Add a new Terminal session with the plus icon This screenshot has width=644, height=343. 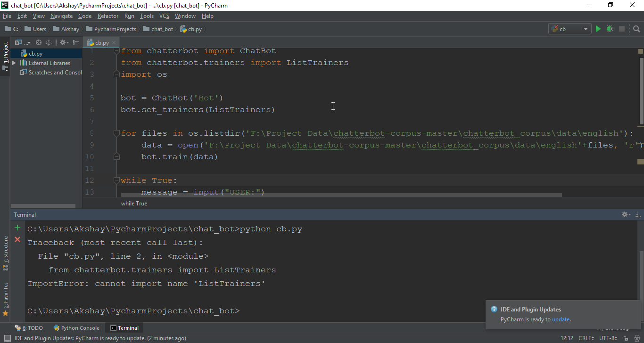click(x=17, y=228)
